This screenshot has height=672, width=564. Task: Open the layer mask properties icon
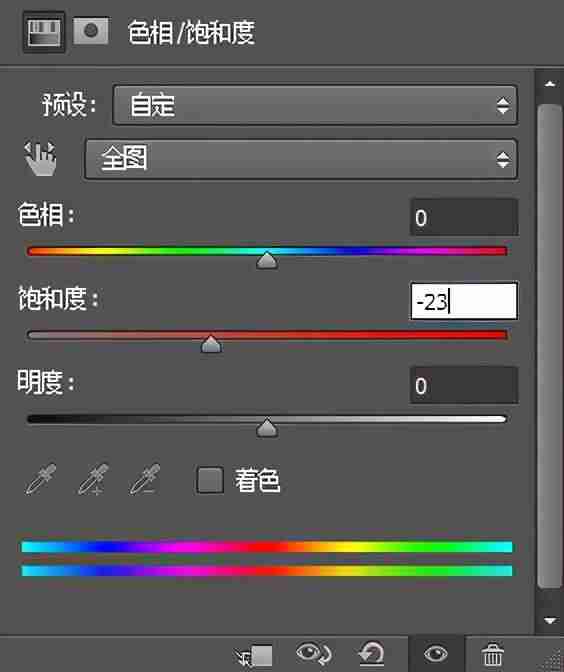coord(91,30)
